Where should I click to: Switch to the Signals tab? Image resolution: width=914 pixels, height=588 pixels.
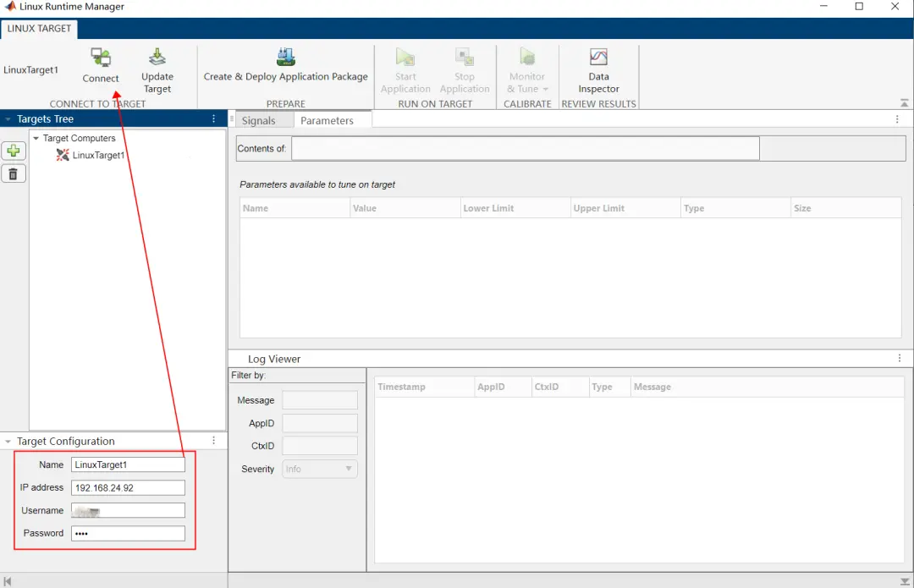[x=258, y=120]
